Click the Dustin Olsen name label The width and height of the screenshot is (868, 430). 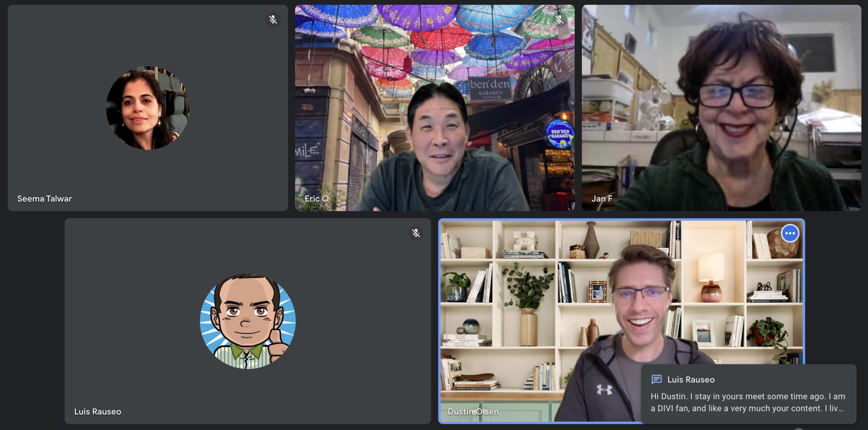click(x=473, y=411)
